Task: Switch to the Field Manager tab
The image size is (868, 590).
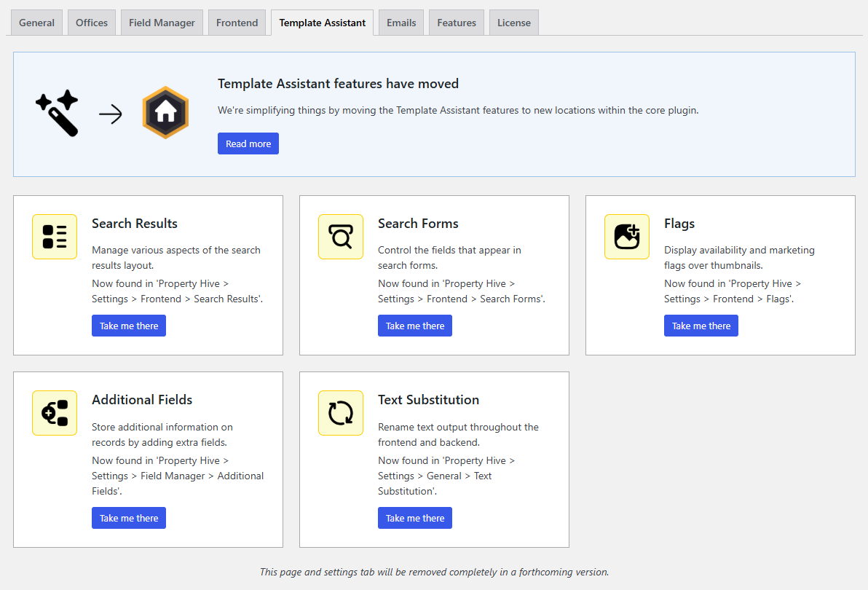Action: pyautogui.click(x=162, y=23)
